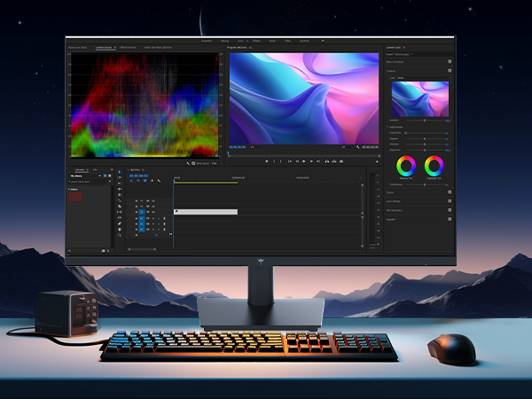532x399 pixels.
Task: Toggle Clamp Signal checkbox in Lumetri Scopes
Action: coord(193,163)
